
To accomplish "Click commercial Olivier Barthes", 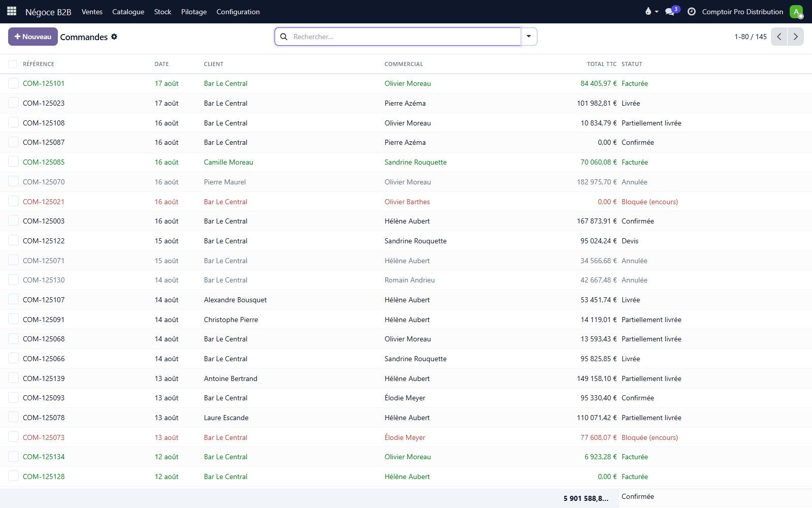I will pos(407,202).
